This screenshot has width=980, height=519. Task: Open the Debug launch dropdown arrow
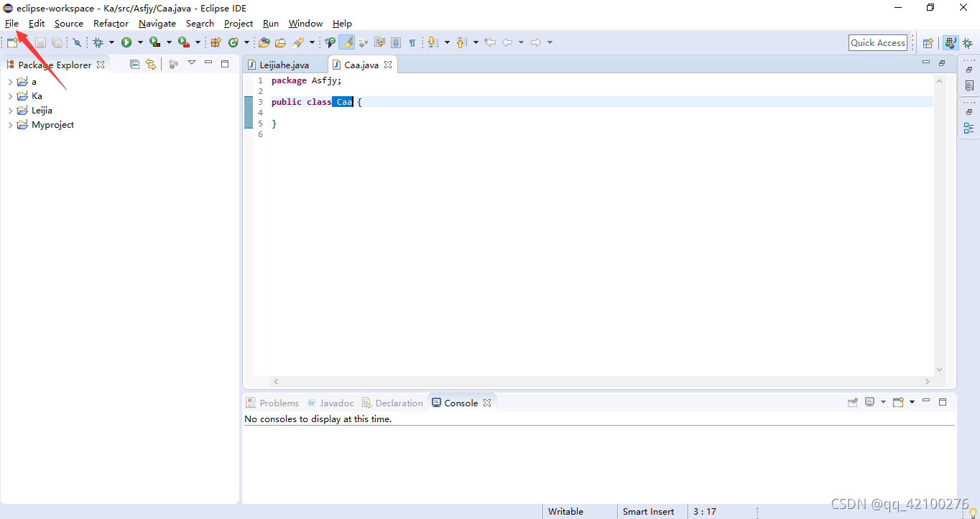(x=111, y=42)
